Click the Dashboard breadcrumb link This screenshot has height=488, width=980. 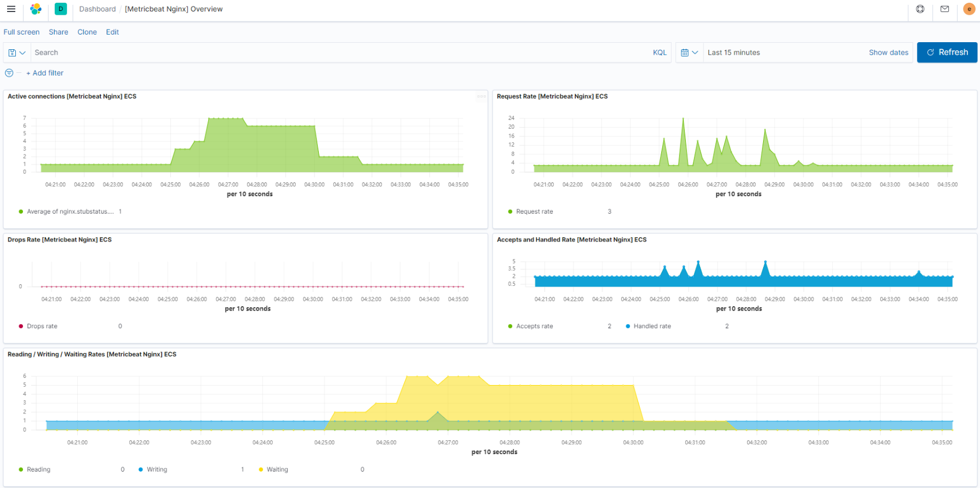point(98,9)
